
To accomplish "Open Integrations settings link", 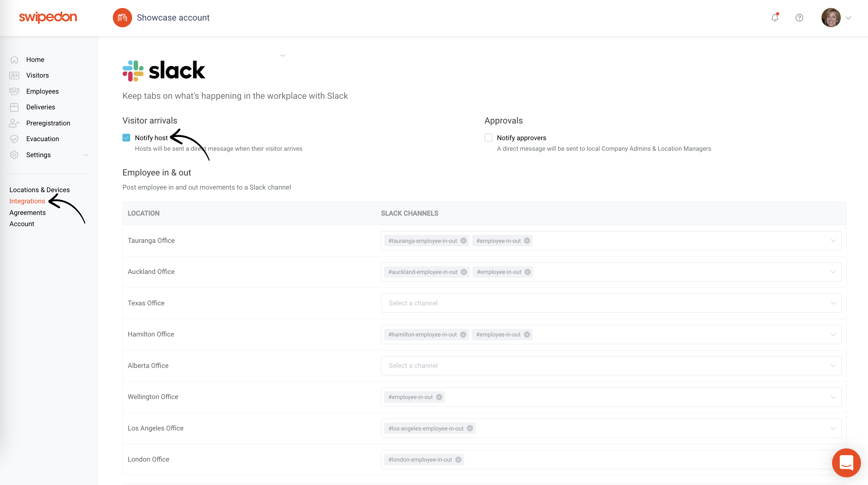I will 27,201.
